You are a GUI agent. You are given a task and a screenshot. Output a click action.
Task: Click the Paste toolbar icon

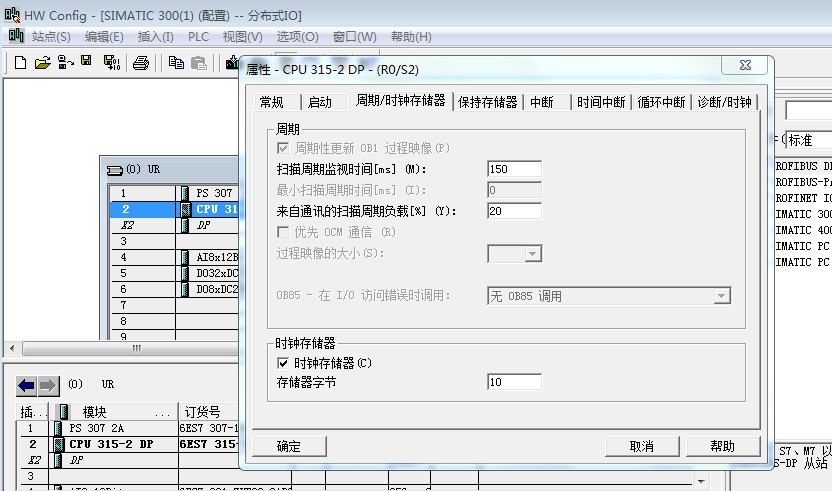(x=198, y=63)
